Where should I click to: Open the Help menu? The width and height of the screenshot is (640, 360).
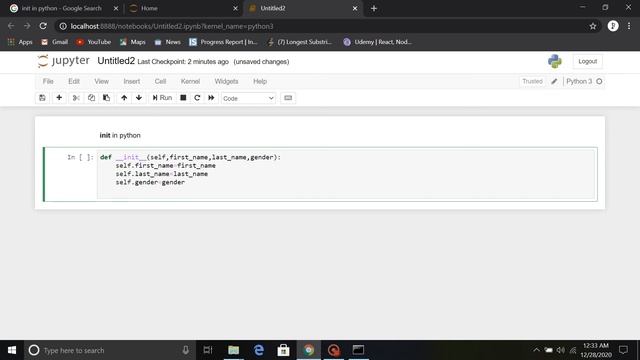[260, 81]
